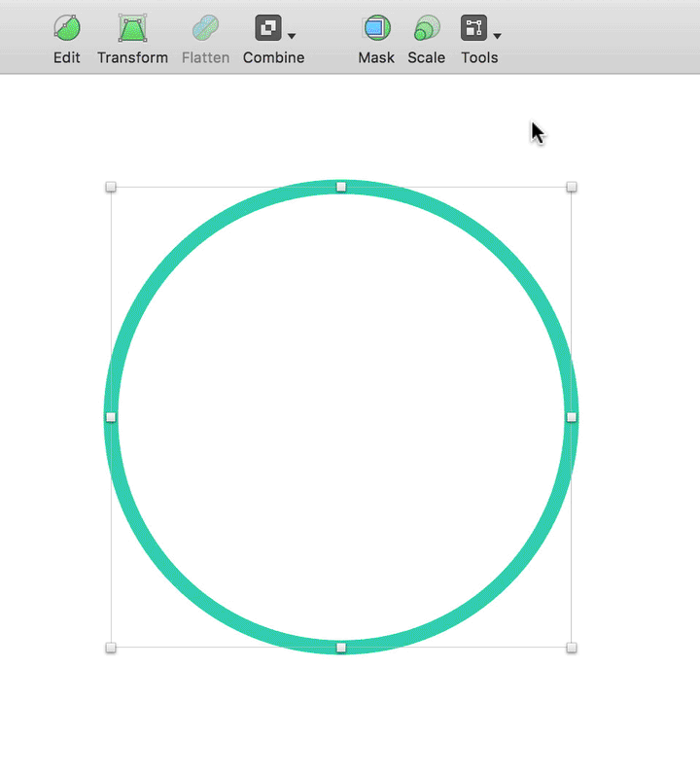Apply the Mask tool icon
700x773 pixels.
[377, 27]
